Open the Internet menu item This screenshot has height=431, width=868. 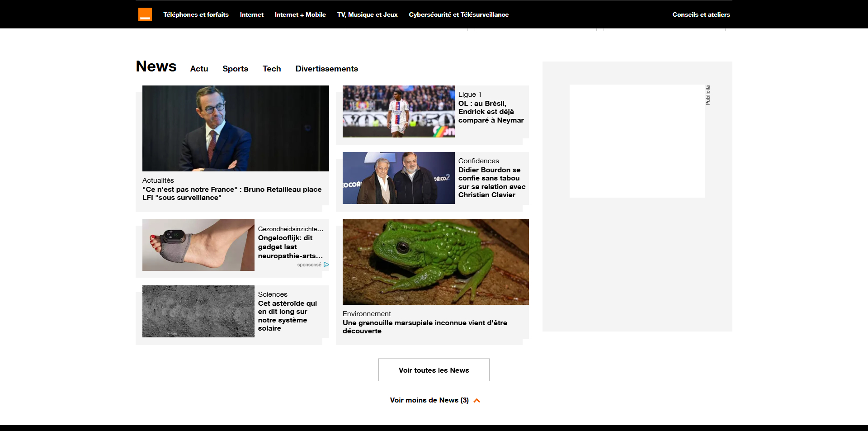pos(252,14)
